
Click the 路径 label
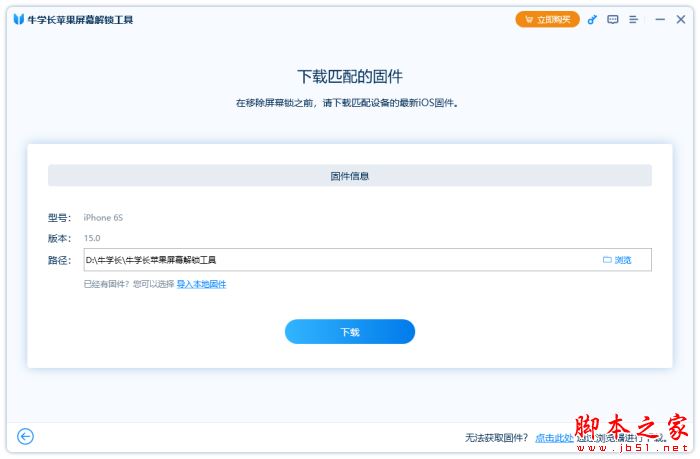click(59, 260)
